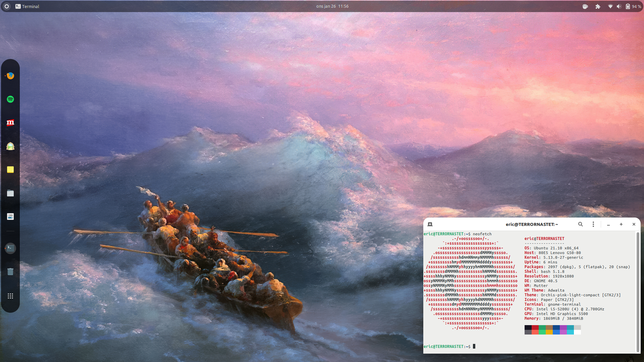
Task: Show all applications grid
Action: pos(10,296)
